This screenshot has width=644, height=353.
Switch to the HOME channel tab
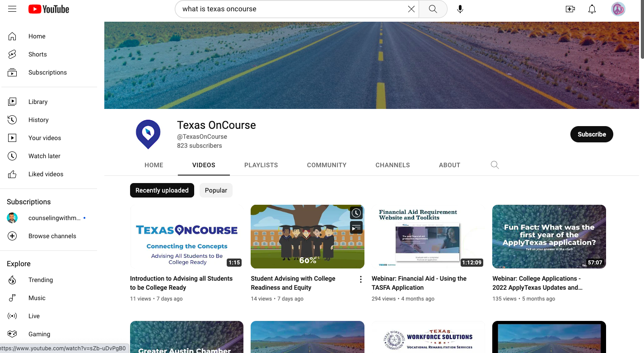point(154,165)
